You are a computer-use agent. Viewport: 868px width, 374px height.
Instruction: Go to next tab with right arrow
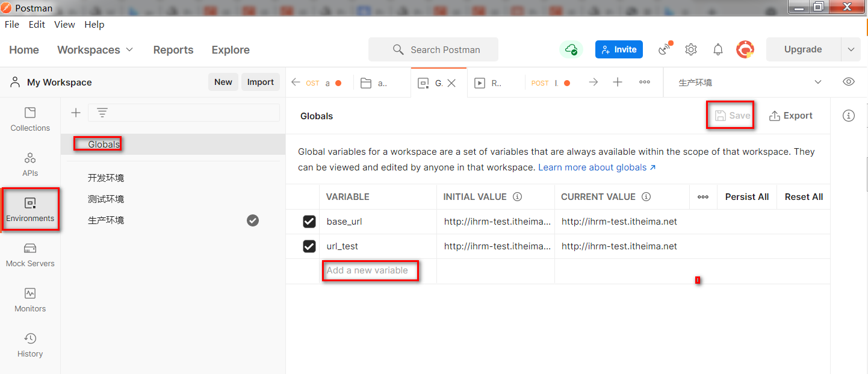pos(594,83)
